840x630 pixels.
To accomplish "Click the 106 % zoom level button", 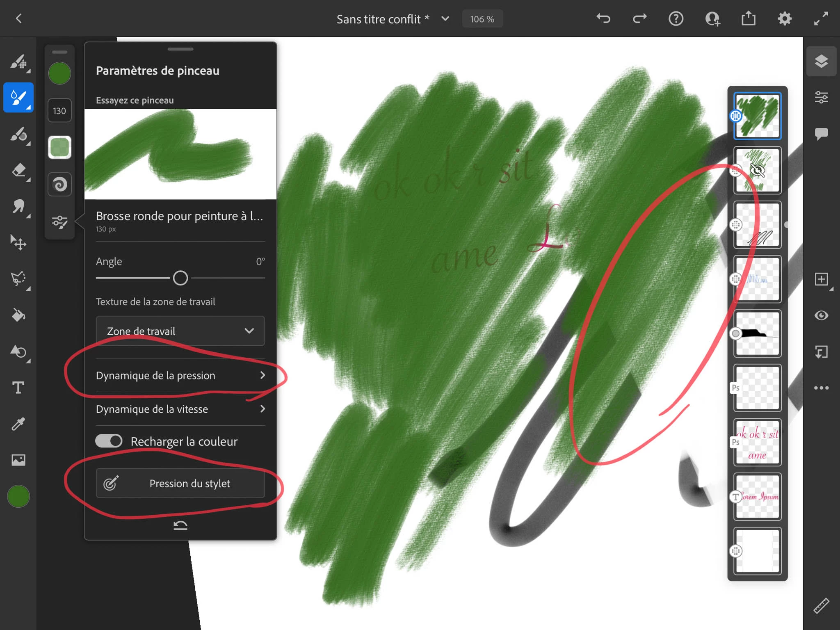I will 482,19.
